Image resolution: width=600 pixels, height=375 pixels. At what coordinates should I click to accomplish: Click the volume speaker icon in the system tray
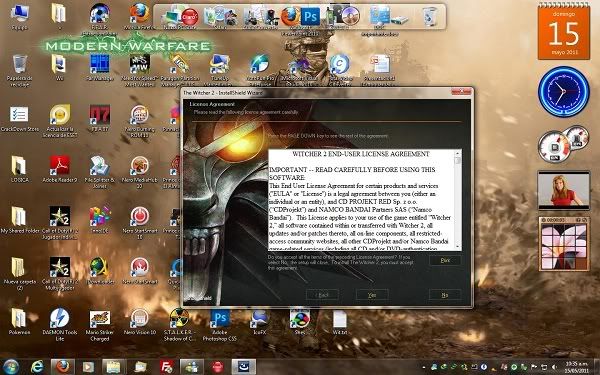pyautogui.click(x=553, y=367)
